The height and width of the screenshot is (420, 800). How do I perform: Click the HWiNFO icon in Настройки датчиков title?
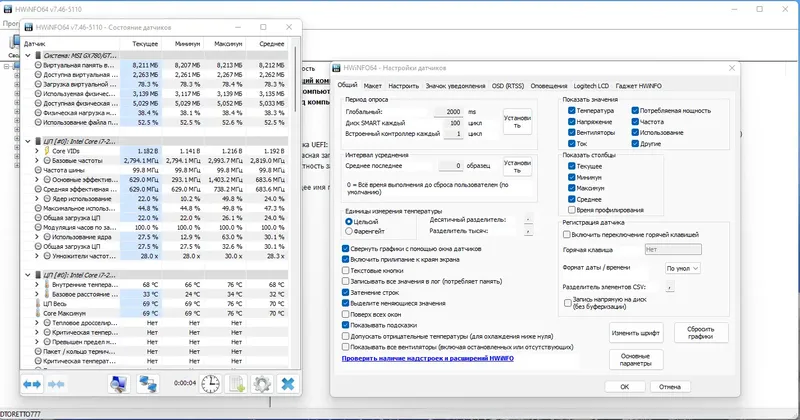(x=336, y=68)
